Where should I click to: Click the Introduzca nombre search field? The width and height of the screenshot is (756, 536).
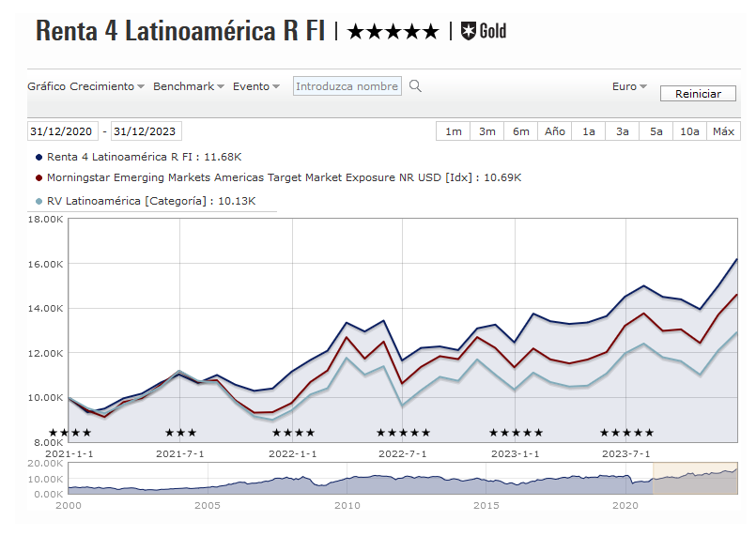(x=347, y=86)
